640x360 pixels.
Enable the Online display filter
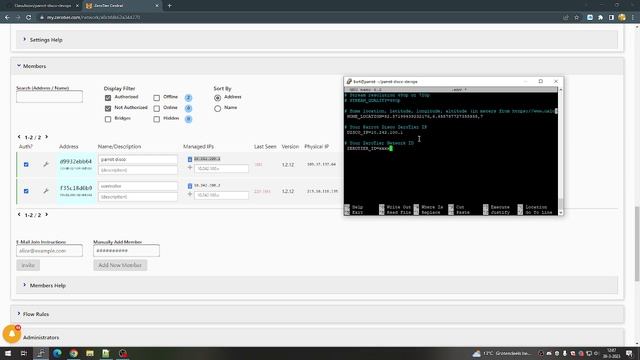point(156,108)
